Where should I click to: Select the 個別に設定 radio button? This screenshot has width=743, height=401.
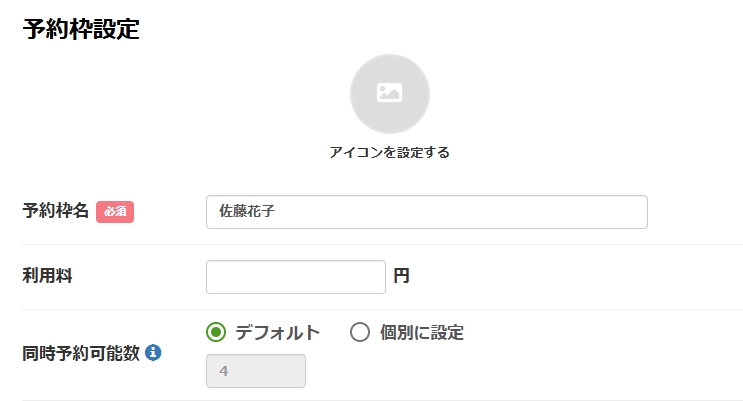[x=360, y=333]
